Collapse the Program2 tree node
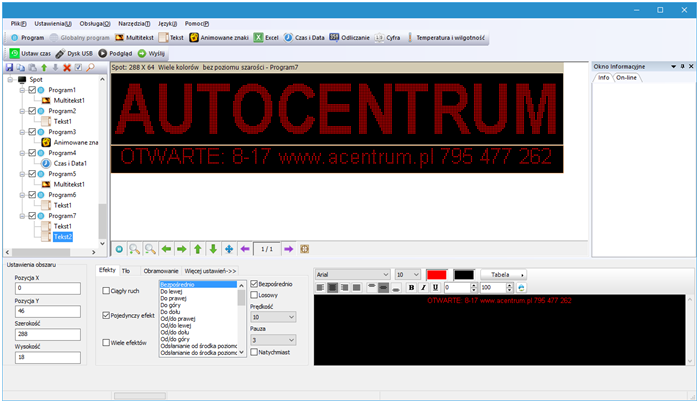Image resolution: width=699 pixels, height=403 pixels. 22,111
